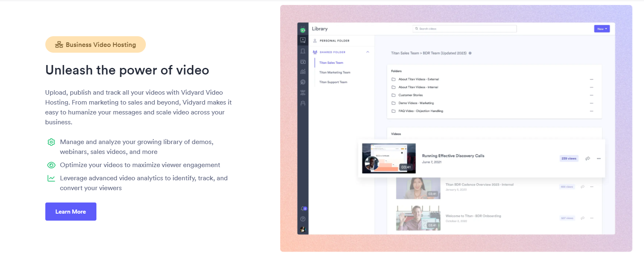Click the Vidyard robot logo icon
The width and height of the screenshot is (644, 277).
coord(303,29)
